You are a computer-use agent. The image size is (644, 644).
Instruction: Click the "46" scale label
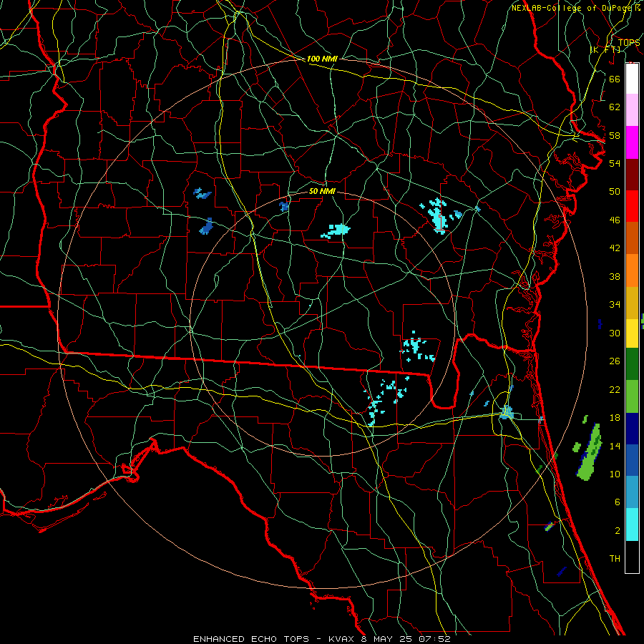click(615, 220)
